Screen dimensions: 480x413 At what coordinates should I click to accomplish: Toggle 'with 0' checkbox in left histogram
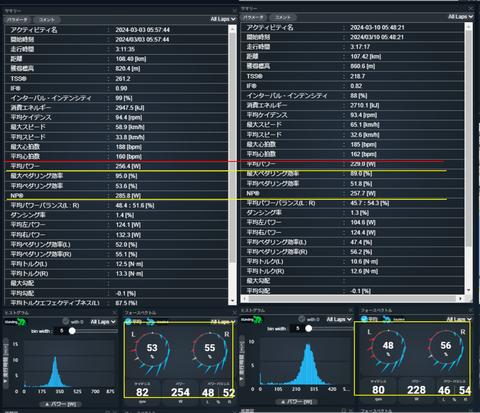click(66, 321)
